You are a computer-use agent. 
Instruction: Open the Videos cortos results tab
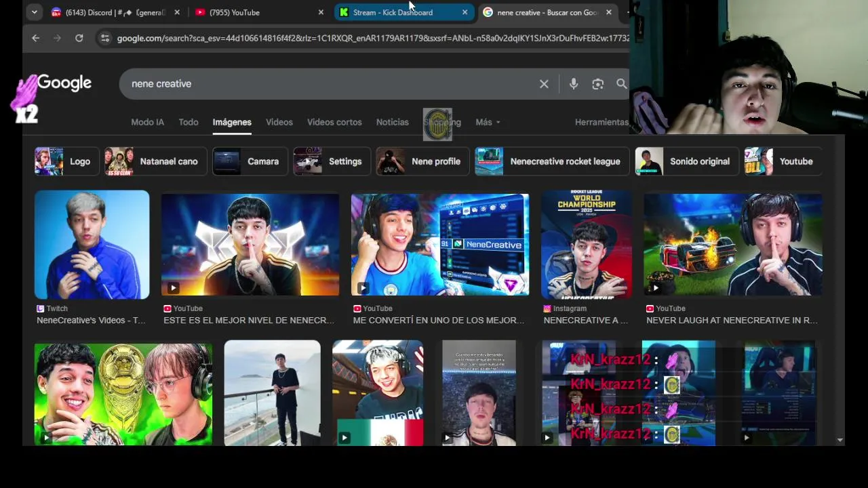(x=334, y=122)
